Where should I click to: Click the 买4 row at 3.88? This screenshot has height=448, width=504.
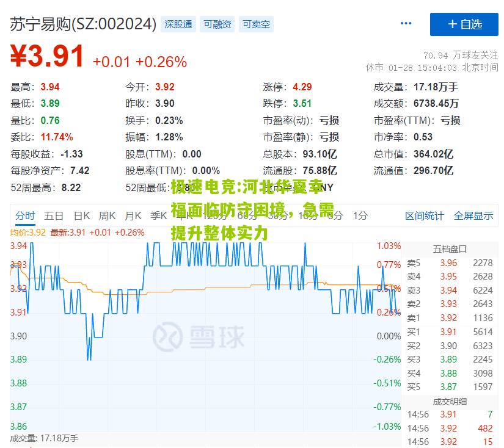point(450,374)
